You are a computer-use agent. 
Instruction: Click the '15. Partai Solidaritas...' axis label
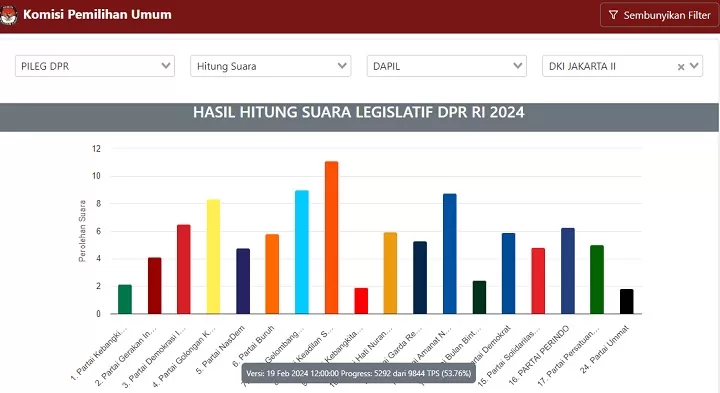coord(509,356)
